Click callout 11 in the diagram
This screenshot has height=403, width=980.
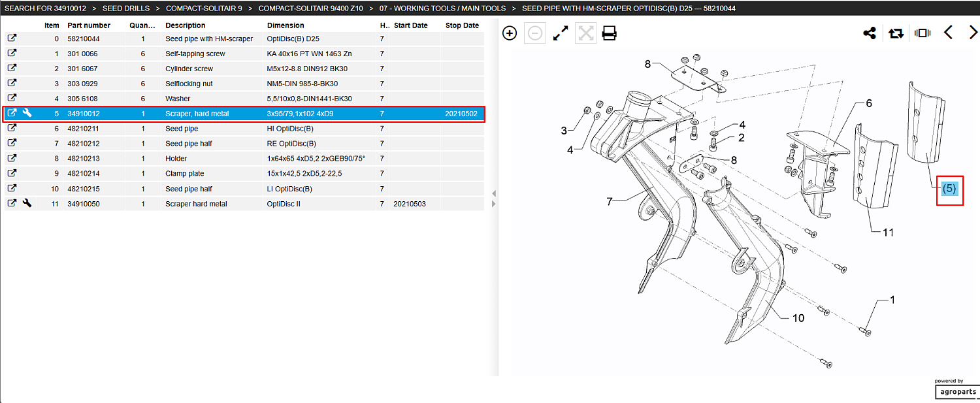(x=888, y=233)
